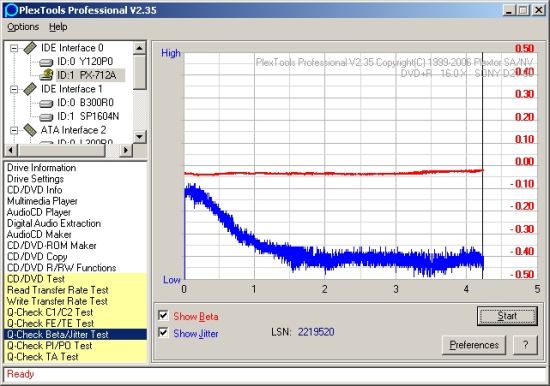Image resolution: width=550 pixels, height=386 pixels.
Task: Select Q-Check TA Test
Action: coord(75,357)
